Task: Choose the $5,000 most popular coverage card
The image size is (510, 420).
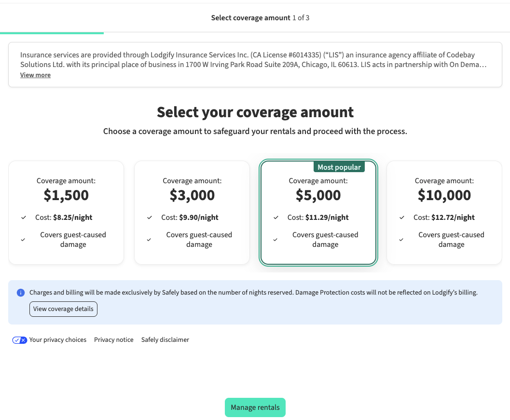Action: [x=318, y=213]
